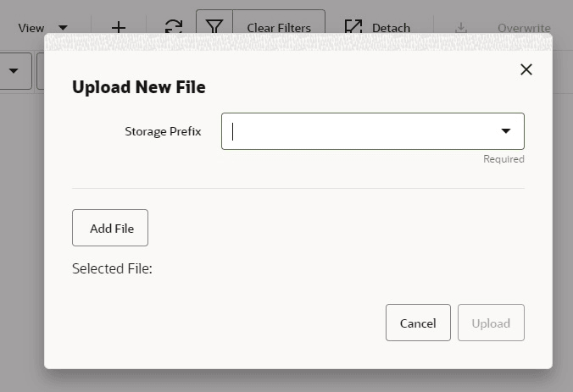This screenshot has height=392, width=573.
Task: Cancel the file upload dialog
Action: coord(418,323)
